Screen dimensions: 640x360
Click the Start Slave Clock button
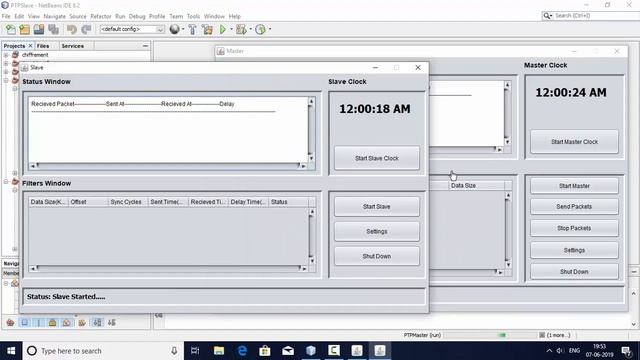pyautogui.click(x=377, y=158)
